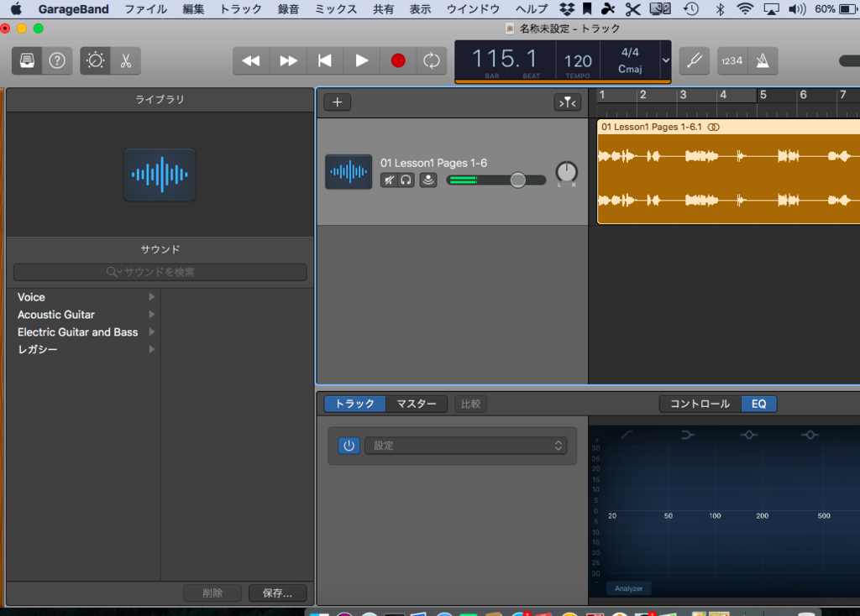Click the Rewind transport button
The image size is (860, 616).
[251, 60]
